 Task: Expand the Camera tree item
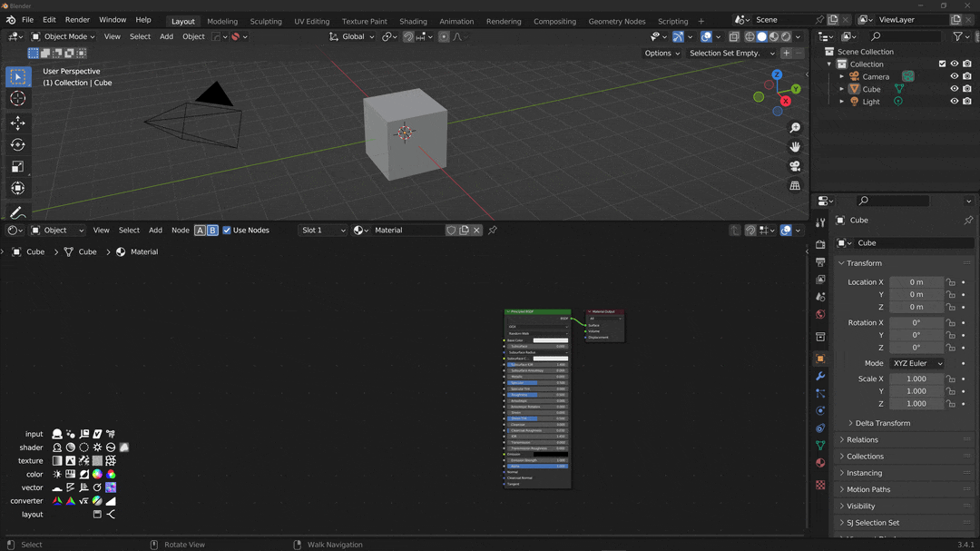pos(842,76)
